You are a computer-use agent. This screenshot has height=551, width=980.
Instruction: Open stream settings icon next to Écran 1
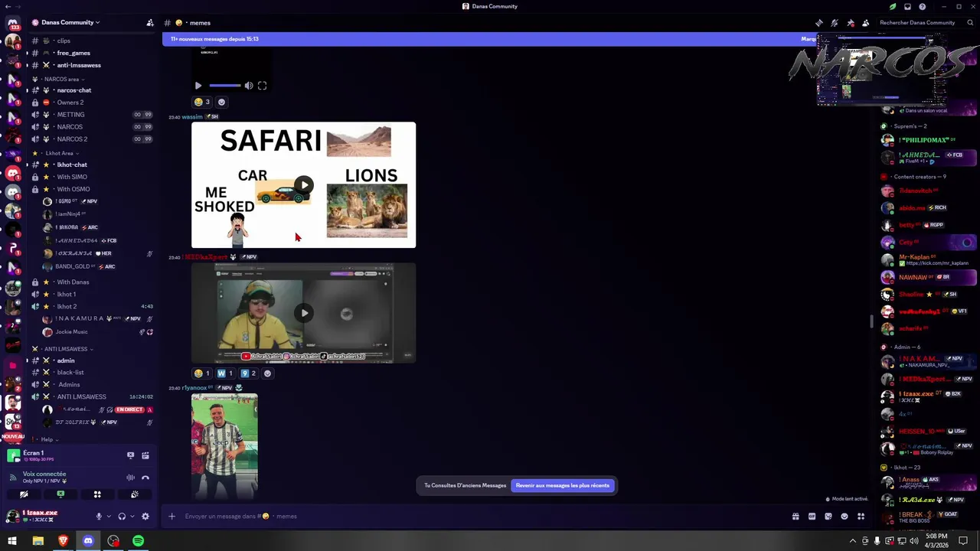pyautogui.click(x=145, y=455)
